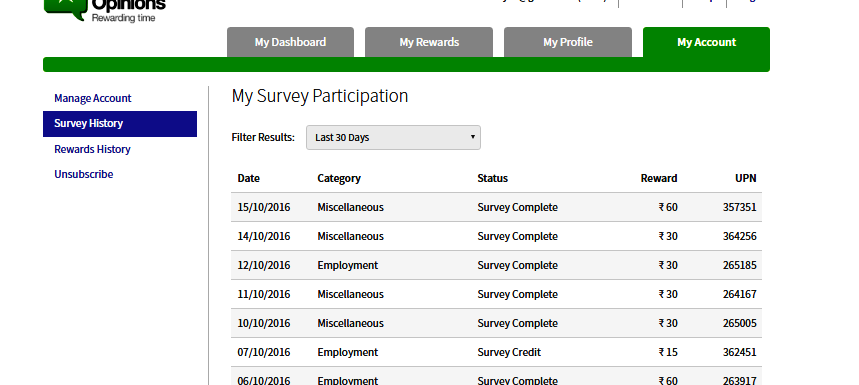The width and height of the screenshot is (859, 385).
Task: Click the Survey Credit status entry
Action: click(509, 352)
